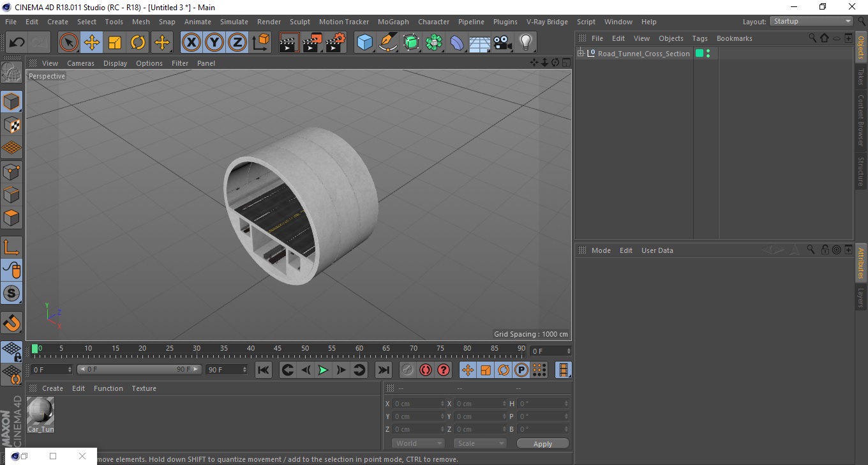Screen dimensions: 868x465
Task: Toggle X axis lock
Action: point(191,43)
